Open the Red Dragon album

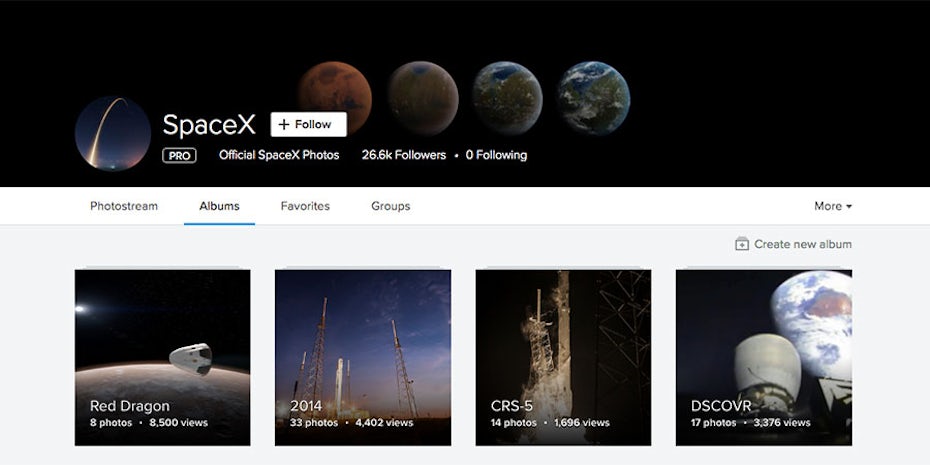(162, 357)
